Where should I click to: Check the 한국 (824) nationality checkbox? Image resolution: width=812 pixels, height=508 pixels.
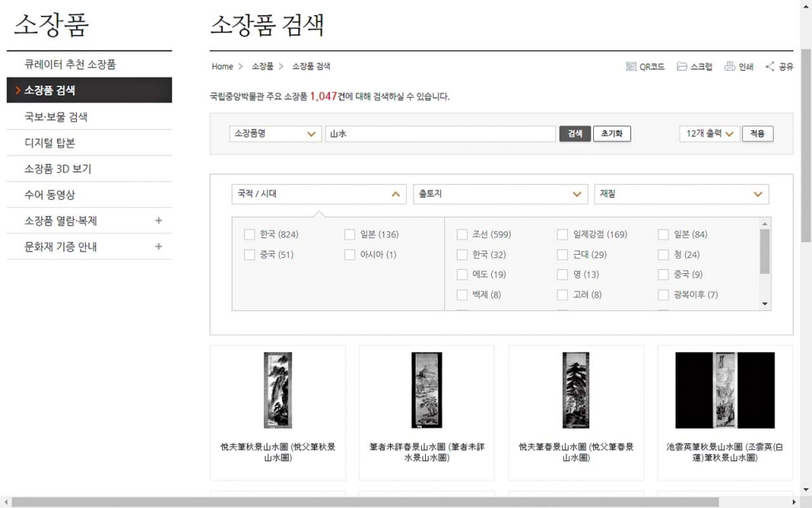250,234
